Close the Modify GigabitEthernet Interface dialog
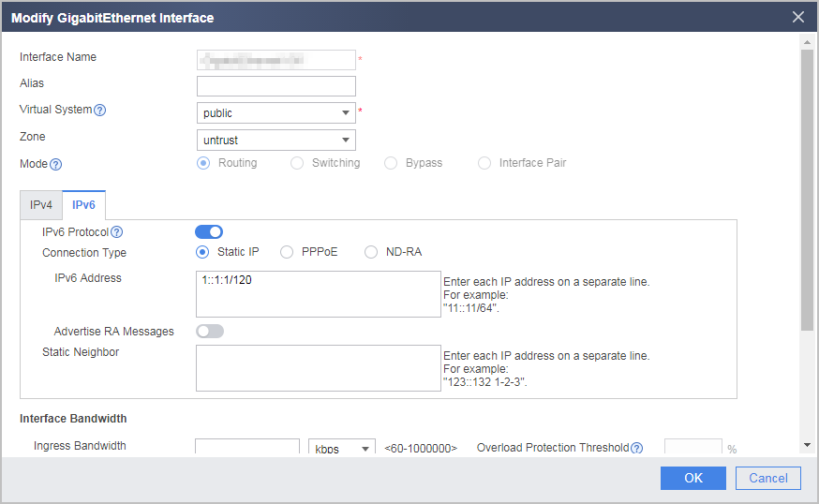This screenshot has width=819, height=504. [x=798, y=17]
